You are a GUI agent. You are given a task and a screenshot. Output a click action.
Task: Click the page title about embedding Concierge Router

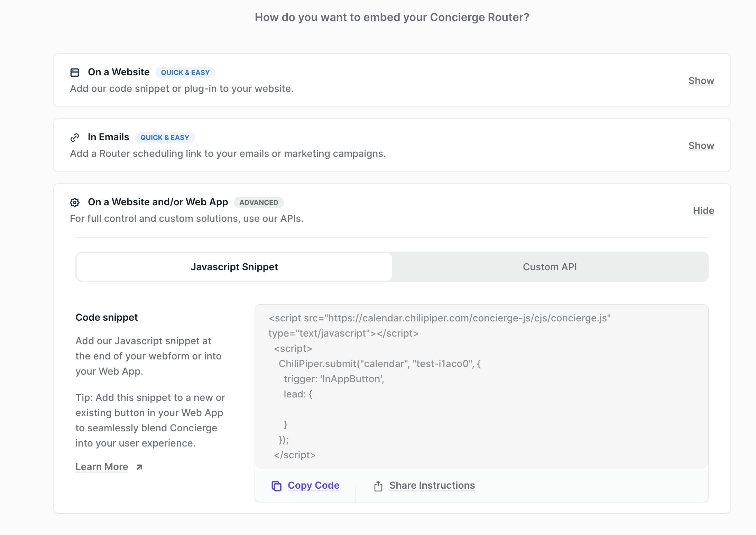(392, 17)
